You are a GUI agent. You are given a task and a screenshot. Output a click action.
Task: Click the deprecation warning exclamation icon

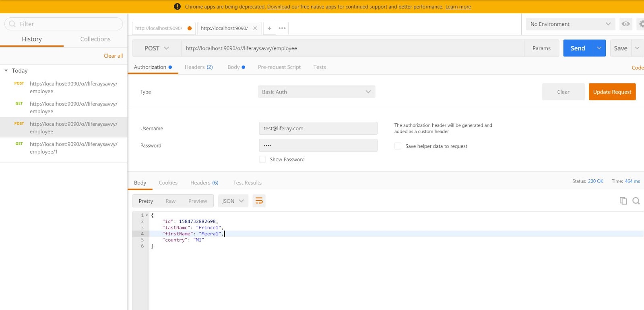177,6
